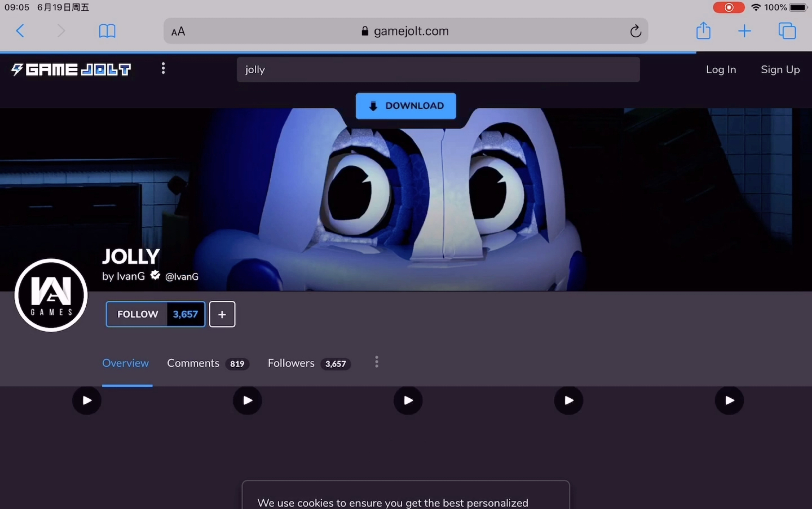The height and width of the screenshot is (509, 812).
Task: Click the gamejolt.com address bar
Action: (x=406, y=31)
